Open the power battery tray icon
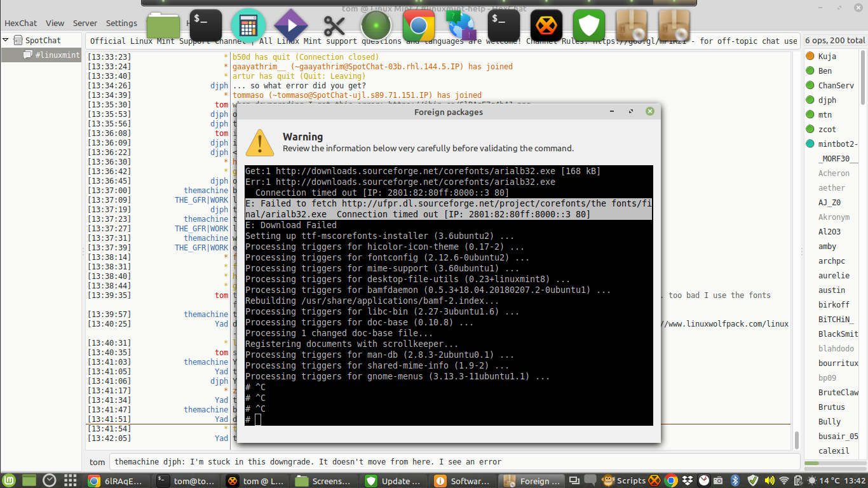This screenshot has width=868, height=488. tap(799, 480)
